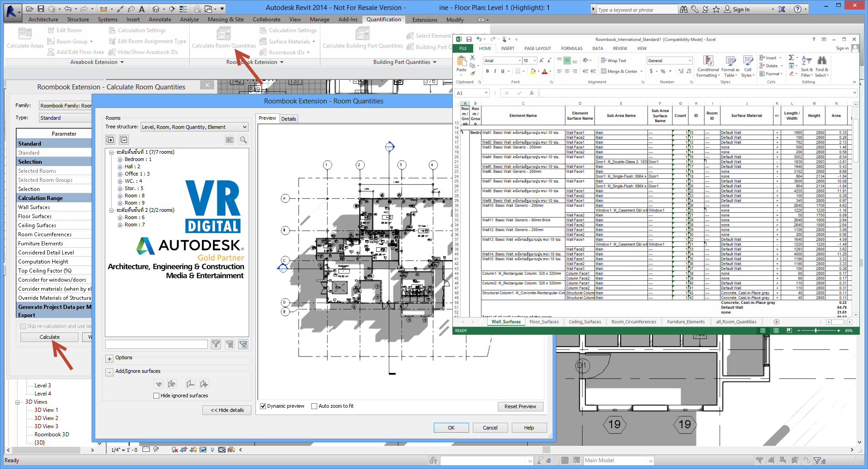Image resolution: width=868 pixels, height=469 pixels.
Task: Click the Calculate Room Quantities ribbon icon
Action: 224,34
